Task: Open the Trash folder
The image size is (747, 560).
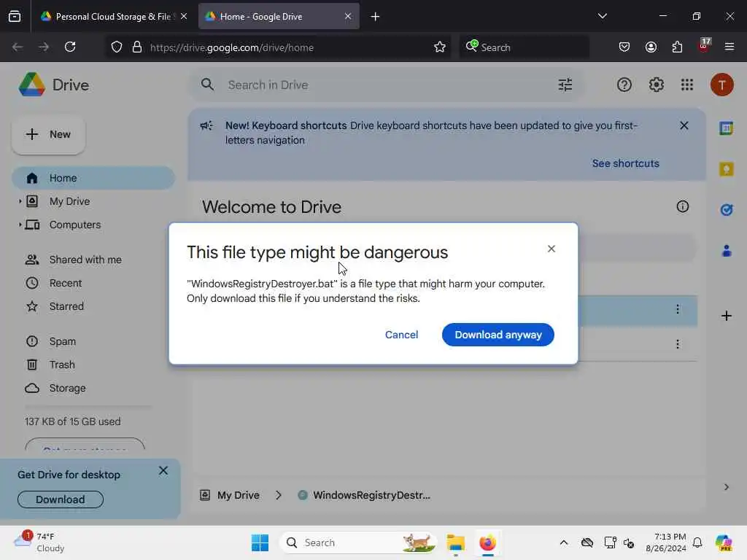Action: pos(62,365)
